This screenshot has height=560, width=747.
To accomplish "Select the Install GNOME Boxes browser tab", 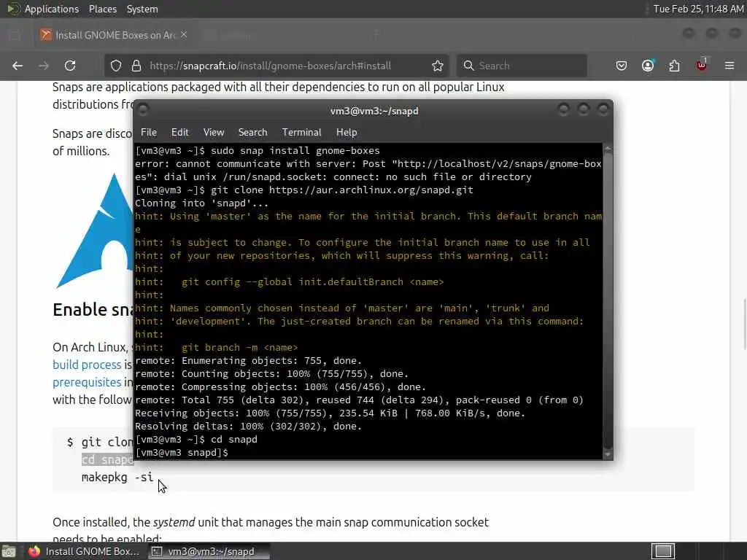I will pos(115,35).
